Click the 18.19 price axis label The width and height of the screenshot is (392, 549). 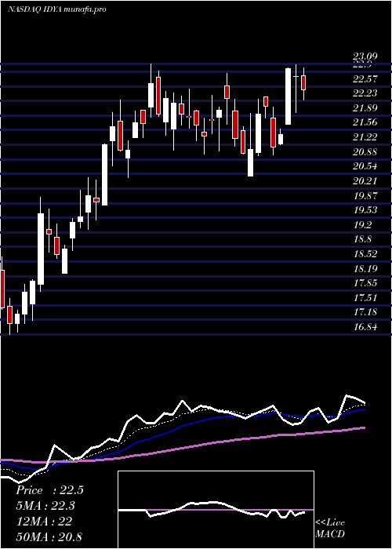pos(365,268)
